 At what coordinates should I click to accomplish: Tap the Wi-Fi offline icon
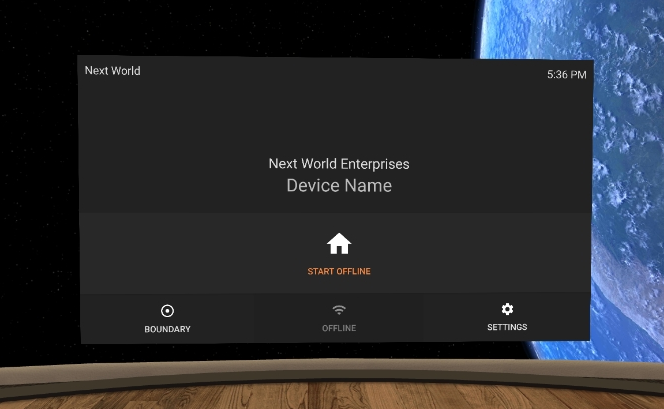pos(339,310)
